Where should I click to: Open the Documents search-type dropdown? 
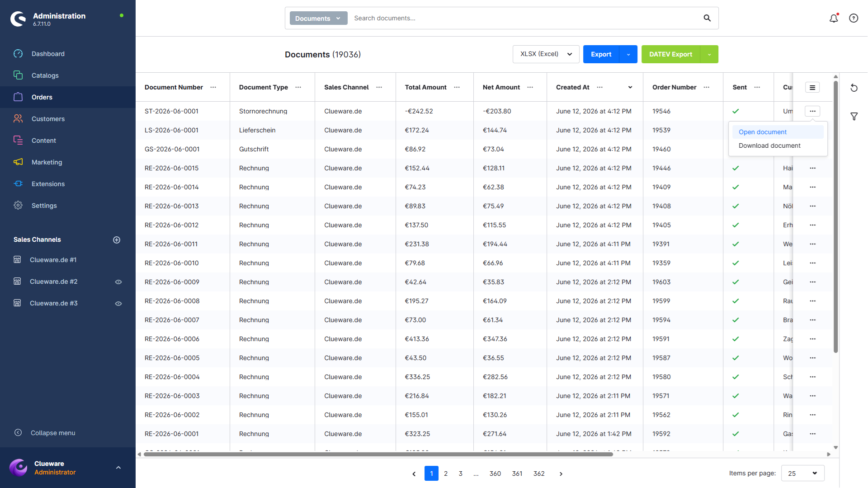[x=318, y=19]
